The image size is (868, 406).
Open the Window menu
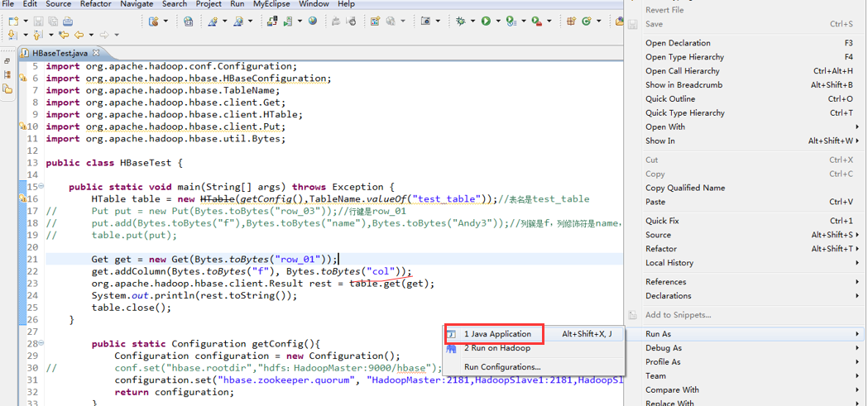point(314,4)
